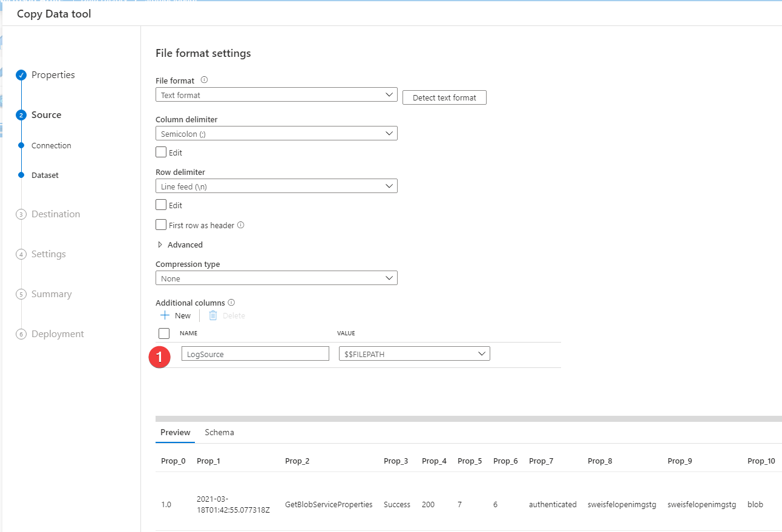Select the Preview tab
This screenshot has height=532, width=782.
[175, 432]
